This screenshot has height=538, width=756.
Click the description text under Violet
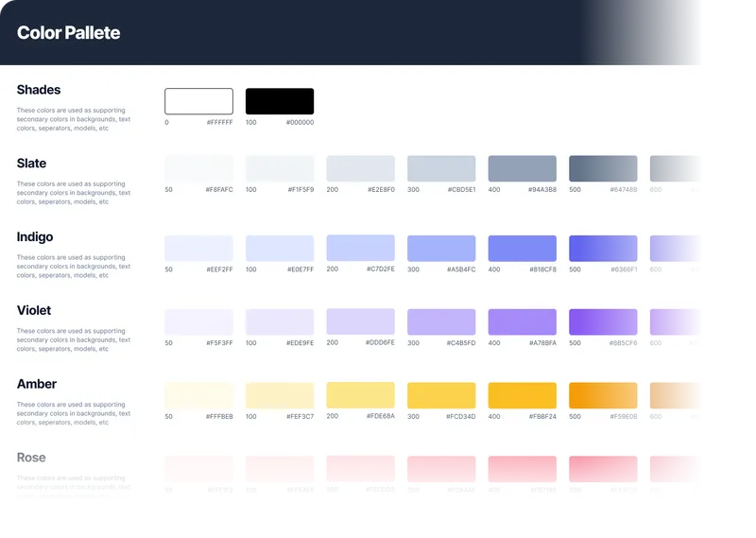[74, 339]
